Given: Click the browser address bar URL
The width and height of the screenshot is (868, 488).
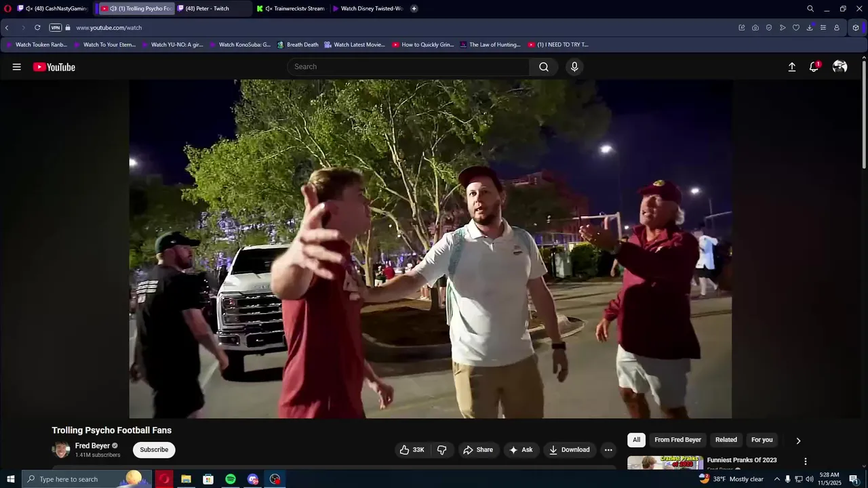Looking at the screenshot, I should click(x=108, y=28).
